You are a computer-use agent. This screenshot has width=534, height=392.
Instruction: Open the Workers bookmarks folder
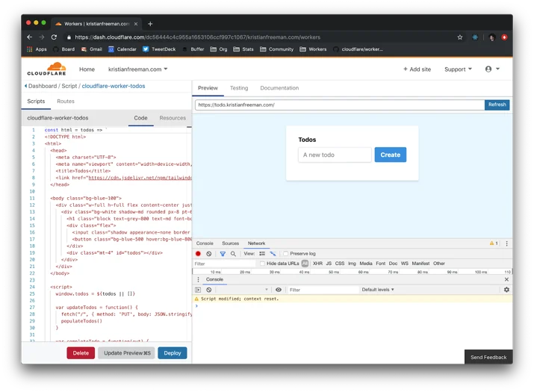[x=313, y=49]
